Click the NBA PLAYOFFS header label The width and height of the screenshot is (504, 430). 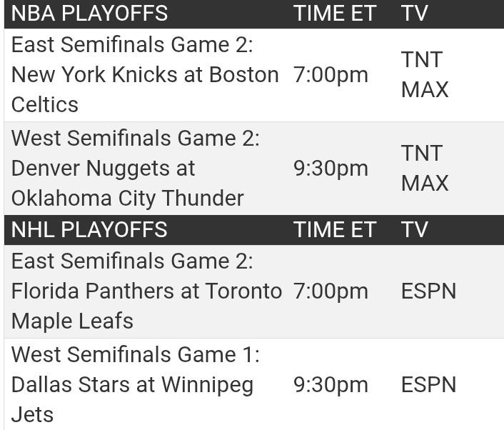coord(89,13)
